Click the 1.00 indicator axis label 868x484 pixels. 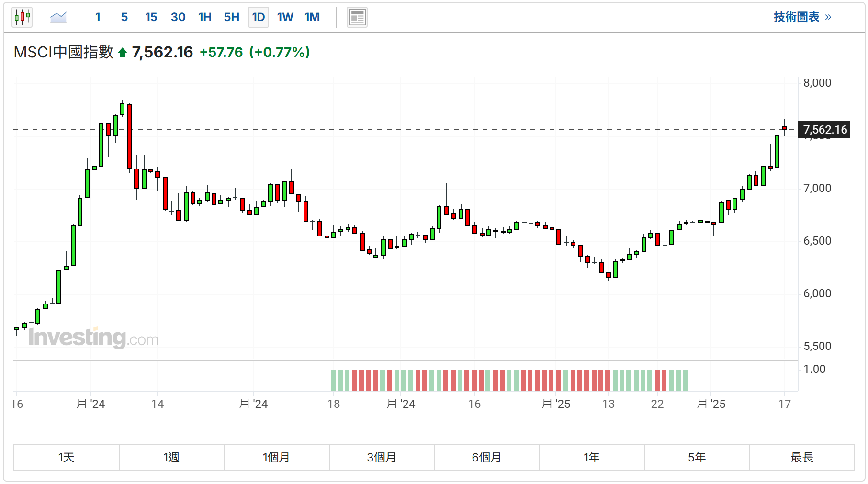point(814,369)
